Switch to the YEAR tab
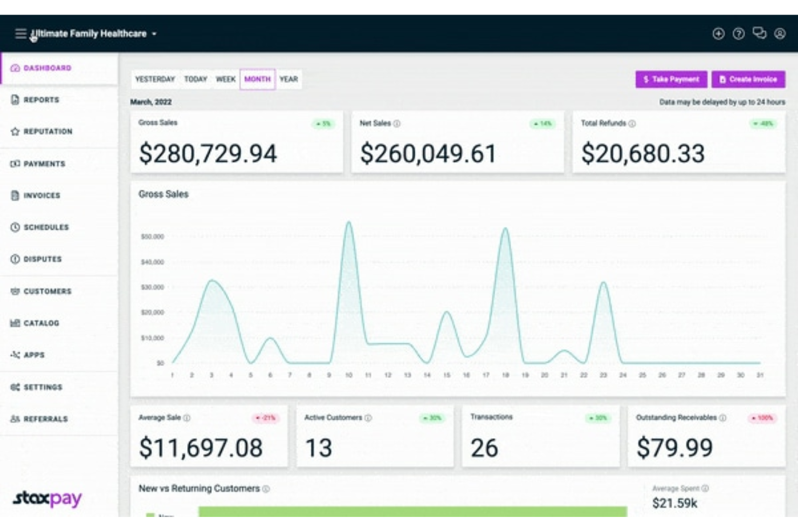 coord(289,79)
